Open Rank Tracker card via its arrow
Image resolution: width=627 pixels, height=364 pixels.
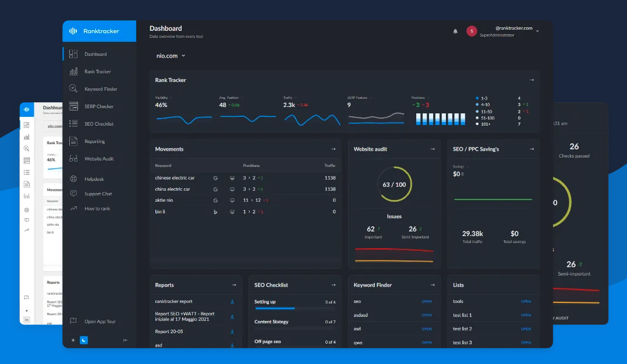click(532, 80)
